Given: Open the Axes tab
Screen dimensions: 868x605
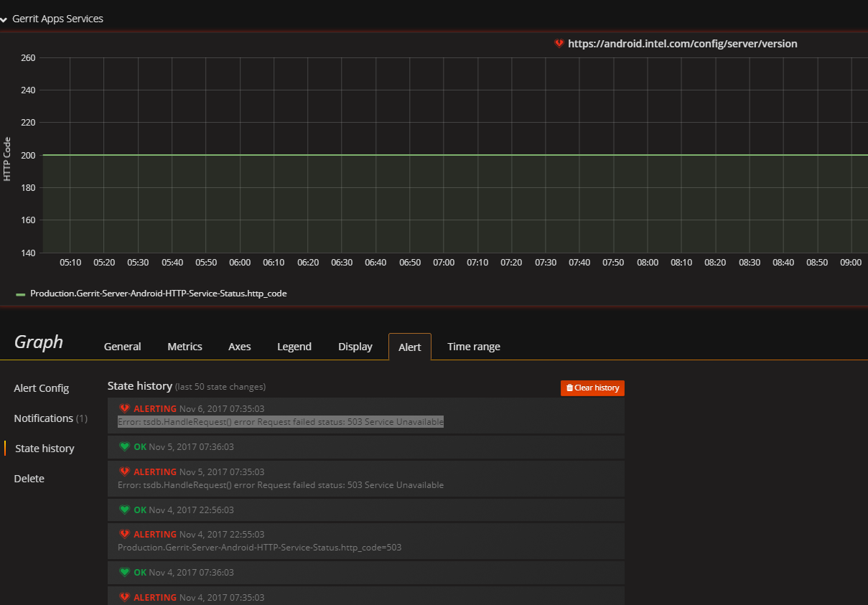Looking at the screenshot, I should tap(239, 347).
